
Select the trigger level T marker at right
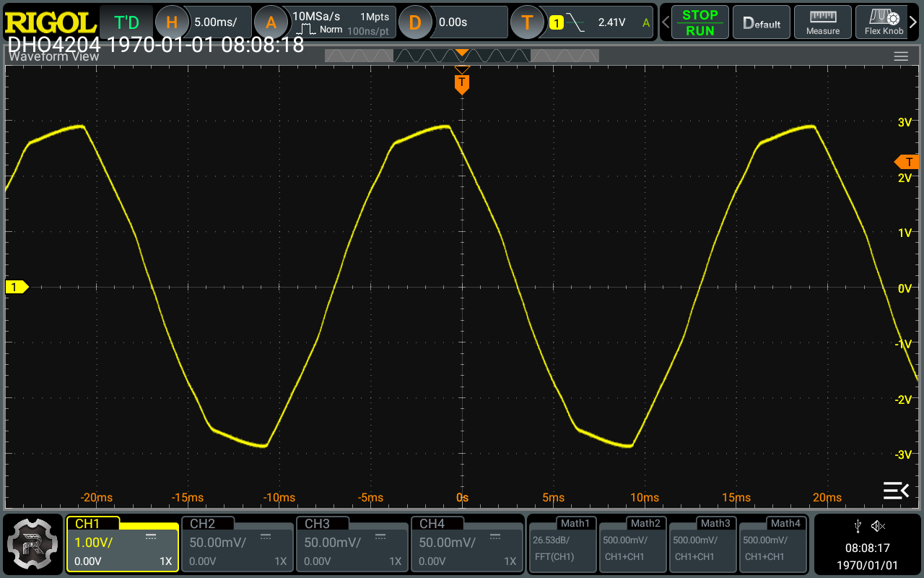[x=905, y=161]
